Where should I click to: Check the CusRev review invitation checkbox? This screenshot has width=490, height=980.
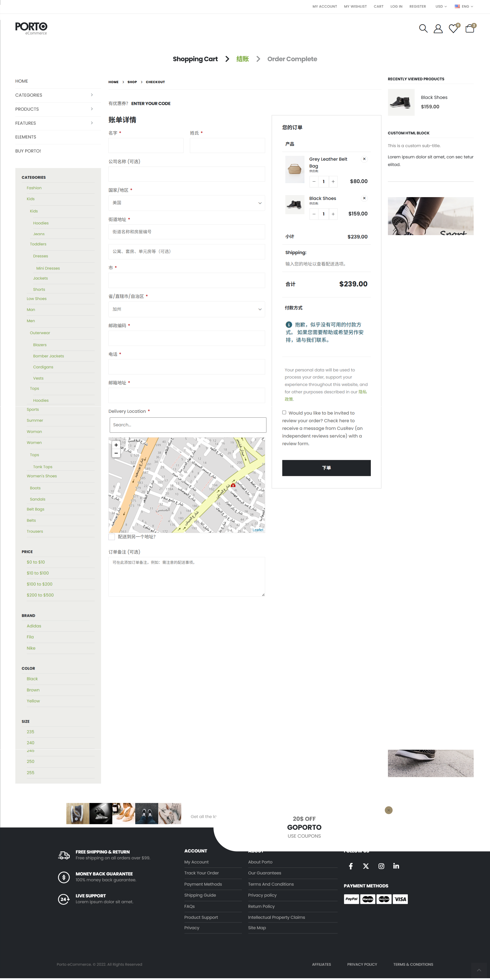pos(284,412)
